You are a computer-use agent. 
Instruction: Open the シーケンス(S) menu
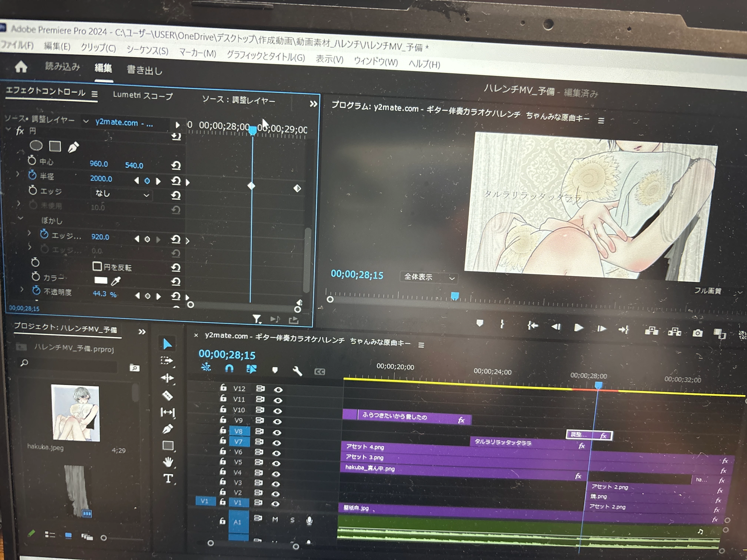(147, 51)
